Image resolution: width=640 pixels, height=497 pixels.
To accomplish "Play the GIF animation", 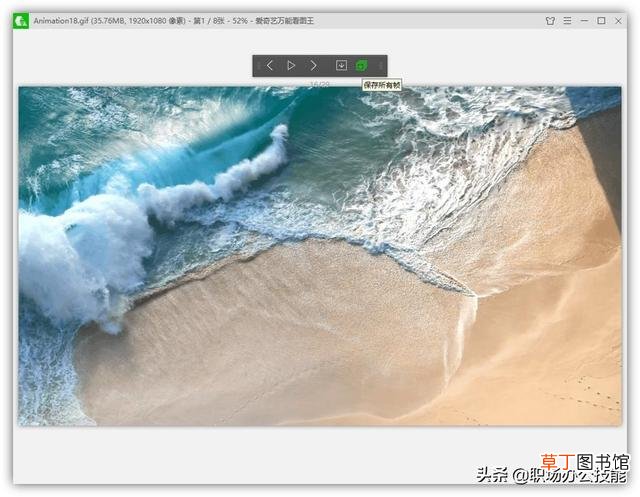I will coord(291,65).
